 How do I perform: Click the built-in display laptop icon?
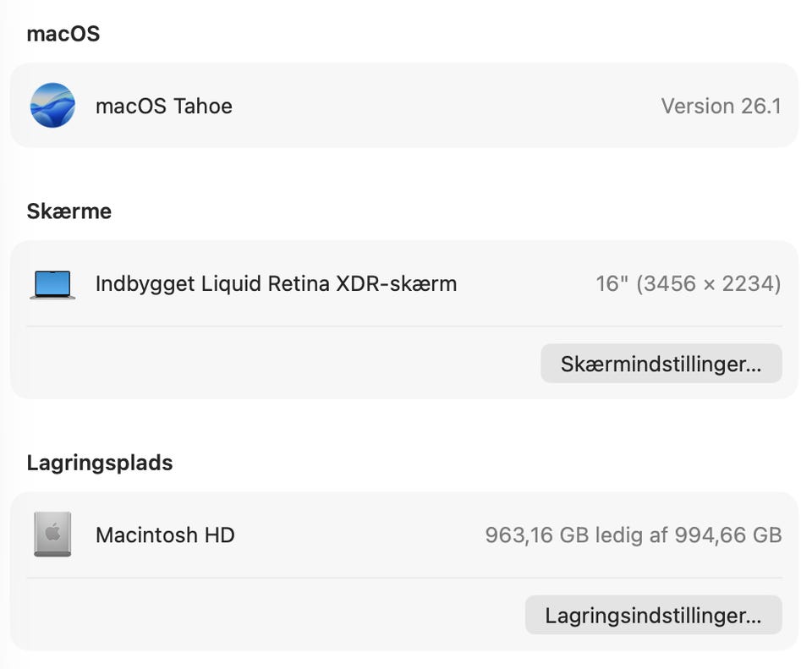(x=52, y=284)
